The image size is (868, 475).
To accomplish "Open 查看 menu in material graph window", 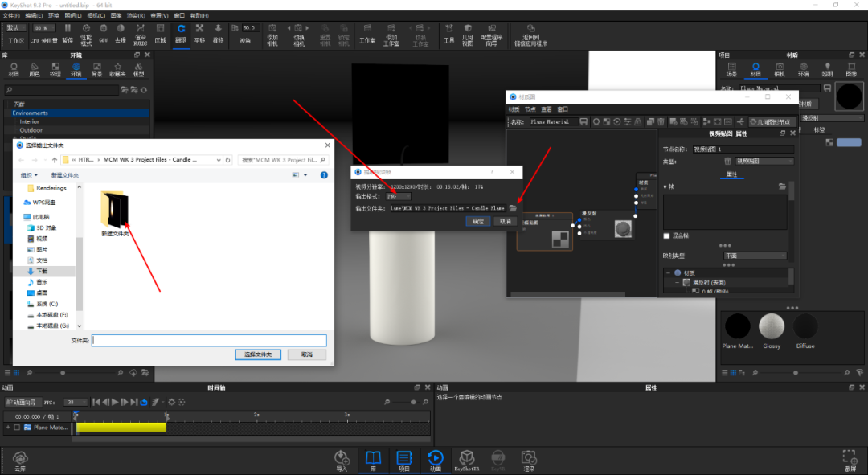I will tap(547, 109).
